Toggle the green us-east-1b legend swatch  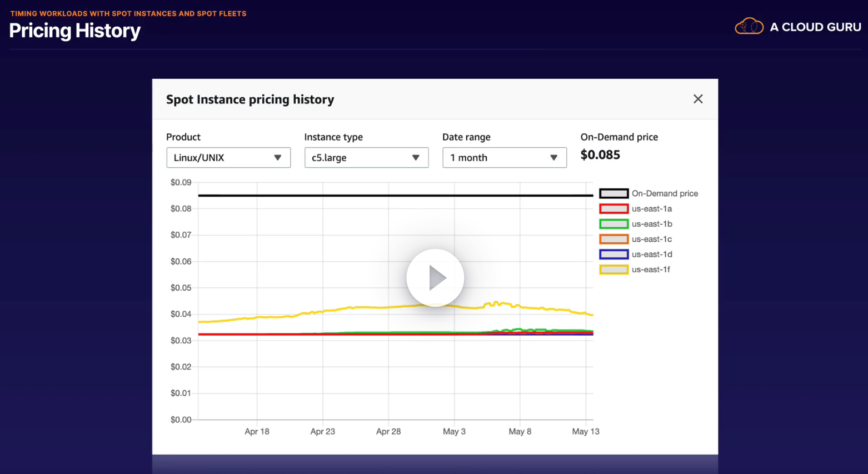pos(613,224)
